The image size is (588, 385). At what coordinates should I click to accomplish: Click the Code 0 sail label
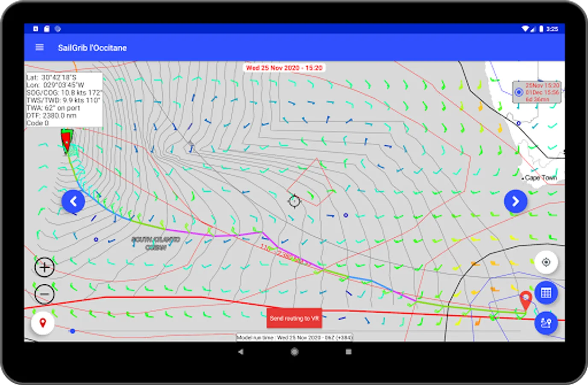coord(38,123)
